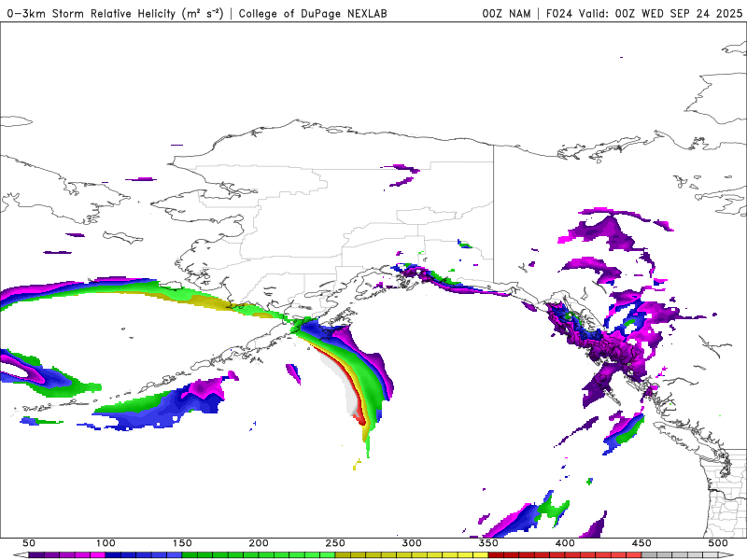Pick the yellow swatch below the 300 label
The image size is (747, 560).
point(419,555)
